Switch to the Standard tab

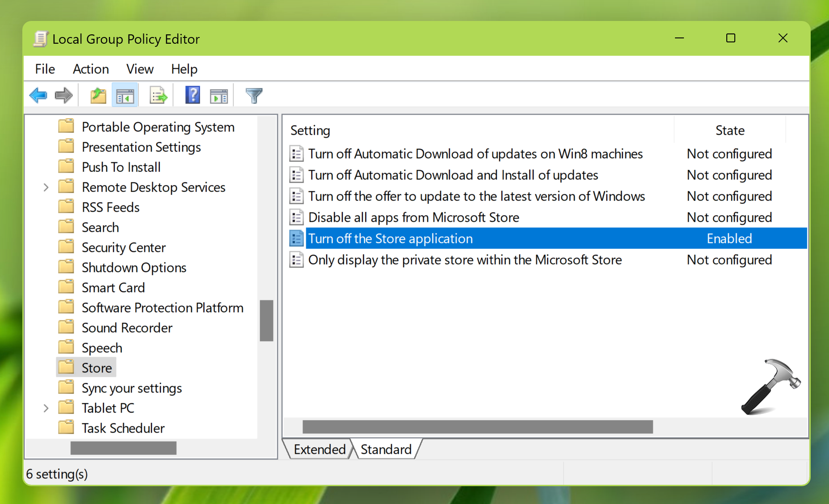coord(386,449)
